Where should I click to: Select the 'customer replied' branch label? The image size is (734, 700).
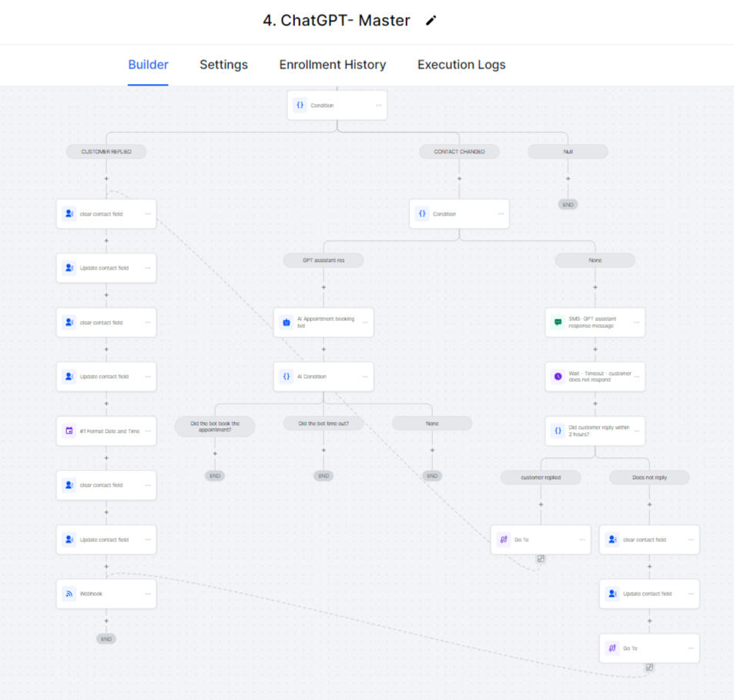click(x=541, y=477)
